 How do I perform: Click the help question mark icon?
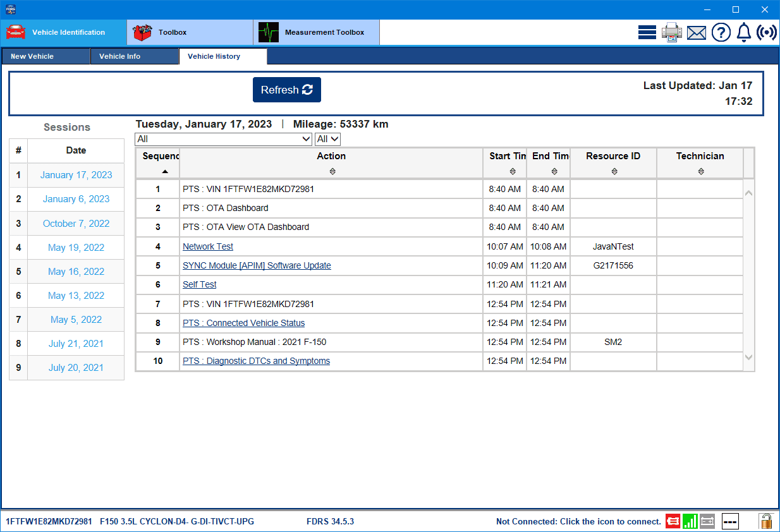(x=721, y=33)
